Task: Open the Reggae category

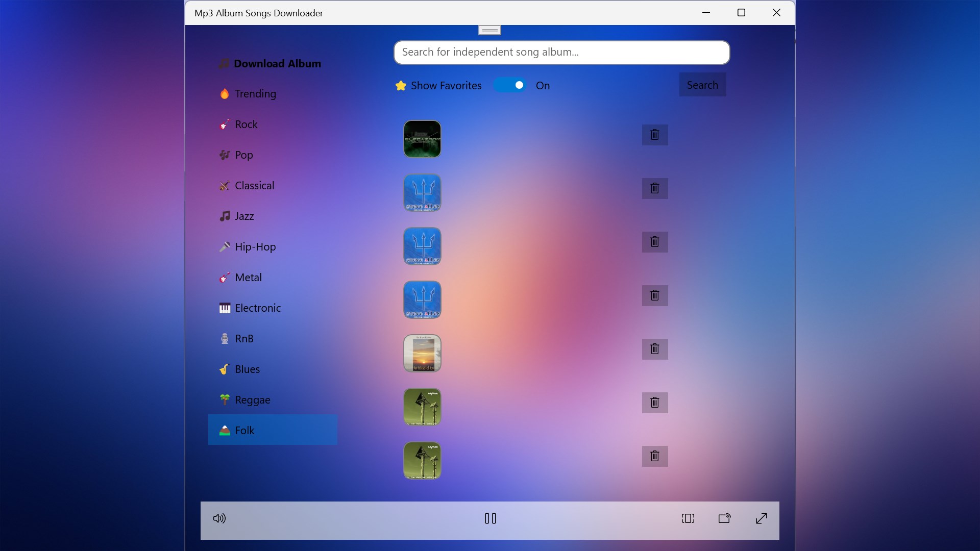Action: [253, 400]
